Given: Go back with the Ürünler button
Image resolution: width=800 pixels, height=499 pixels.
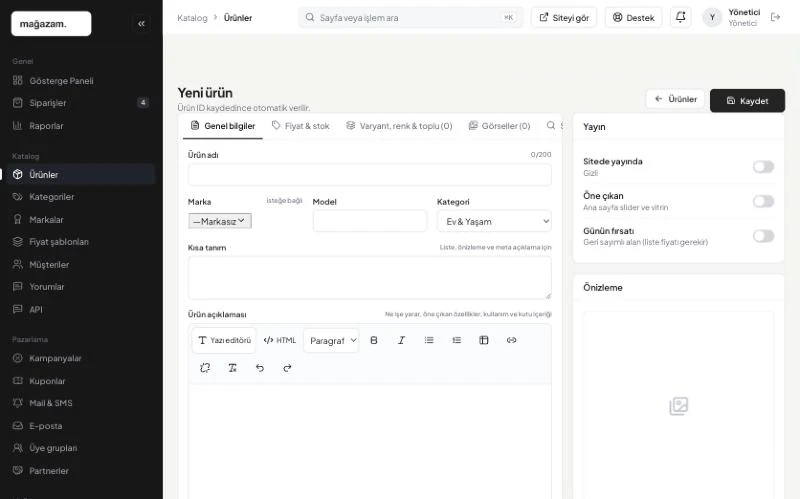Looking at the screenshot, I should 676,99.
